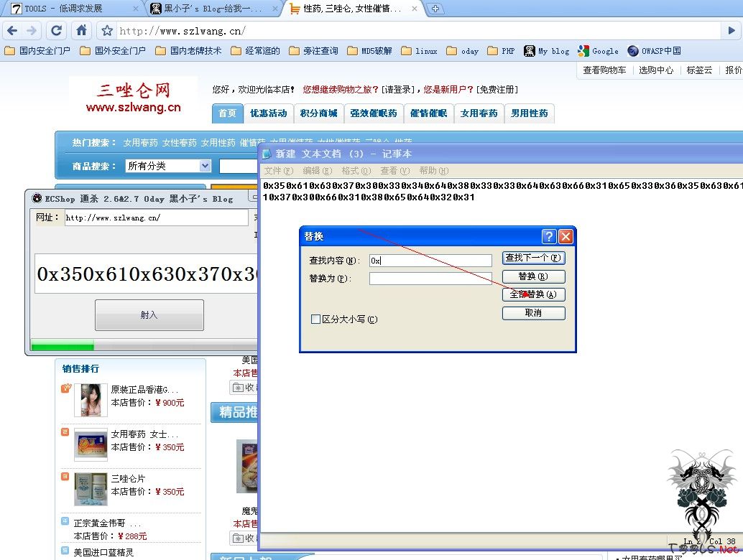This screenshot has height=560, width=743.
Task: Click 射入 button in ECShop tool
Action: click(149, 314)
